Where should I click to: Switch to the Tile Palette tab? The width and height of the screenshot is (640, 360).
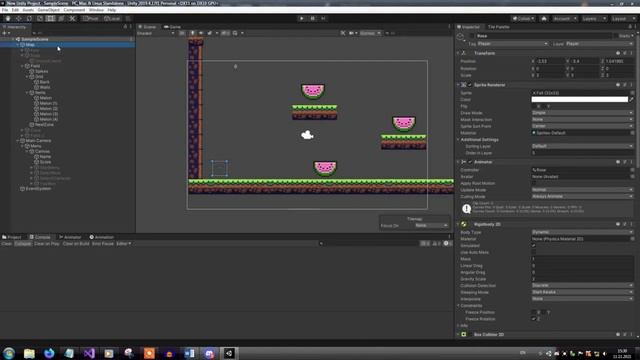[x=499, y=27]
